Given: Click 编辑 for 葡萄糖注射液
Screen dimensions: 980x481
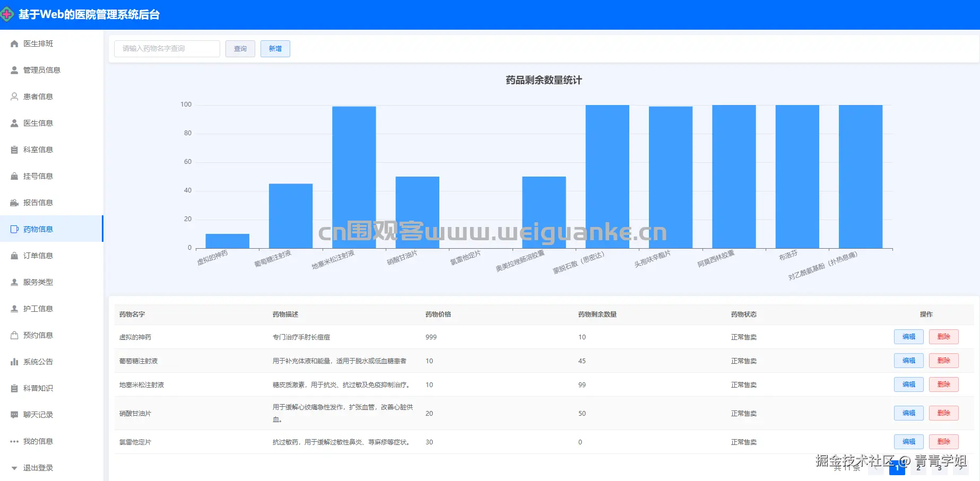Looking at the screenshot, I should coord(909,361).
